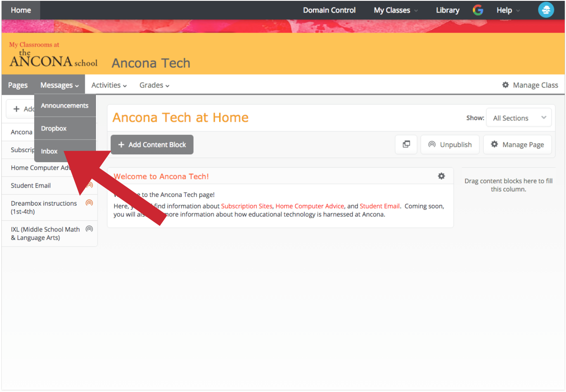Image resolution: width=566 pixels, height=392 pixels.
Task: Open the Home Computer Advice sidebar page
Action: [40, 168]
